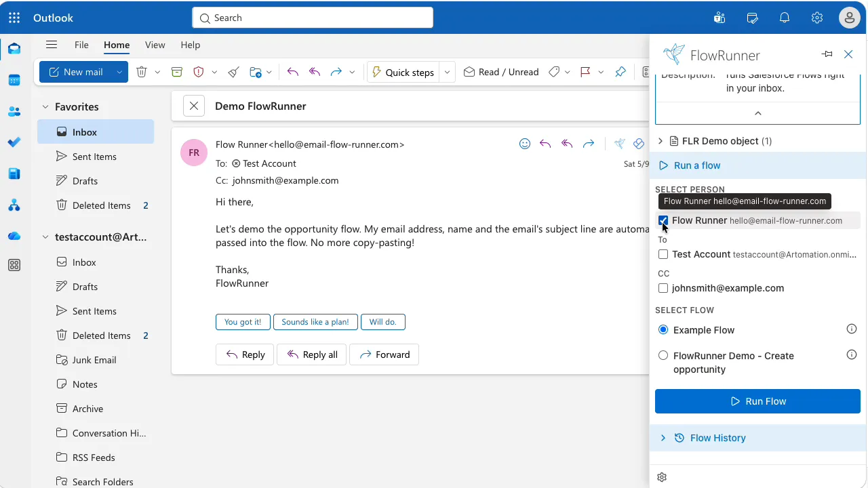This screenshot has width=868, height=488.
Task: Click the New mail button
Action: tap(75, 72)
